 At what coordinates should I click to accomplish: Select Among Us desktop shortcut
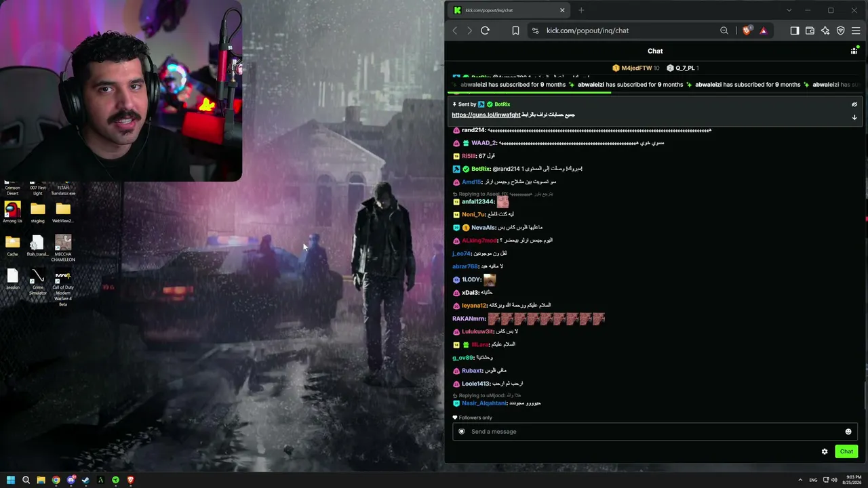tap(12, 212)
